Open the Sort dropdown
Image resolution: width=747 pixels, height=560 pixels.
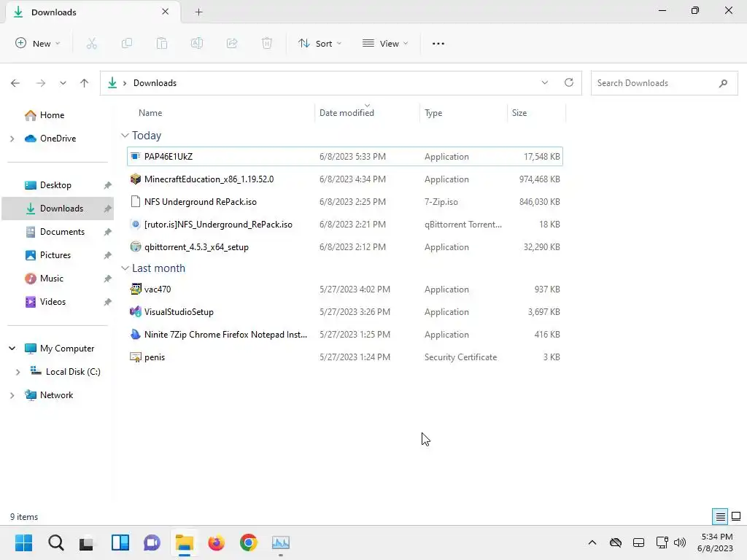[320, 43]
